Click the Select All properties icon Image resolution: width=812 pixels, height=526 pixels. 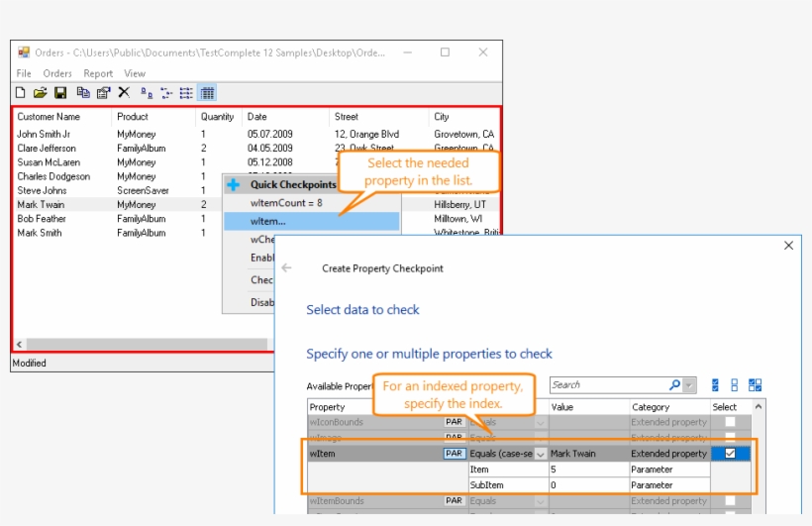(715, 385)
